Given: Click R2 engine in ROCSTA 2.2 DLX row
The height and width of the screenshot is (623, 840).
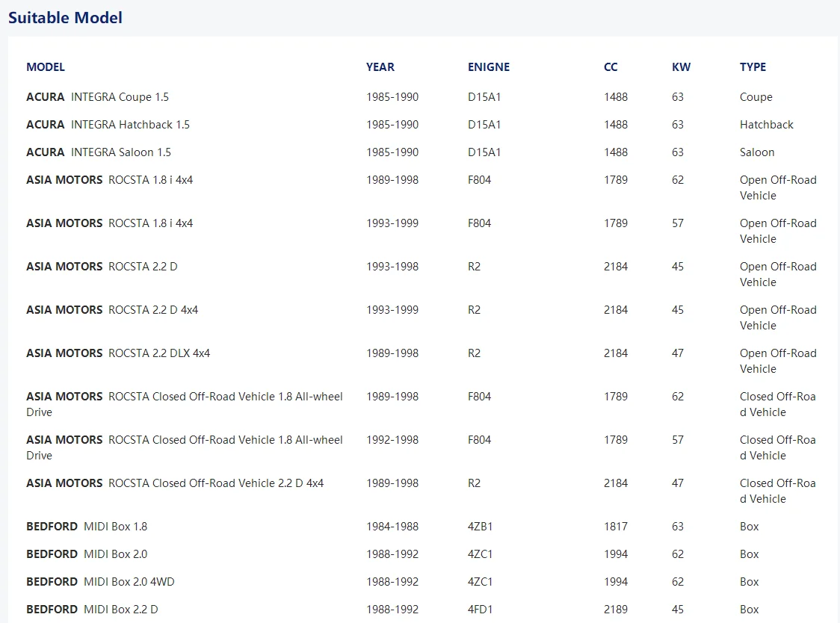Looking at the screenshot, I should point(474,353).
